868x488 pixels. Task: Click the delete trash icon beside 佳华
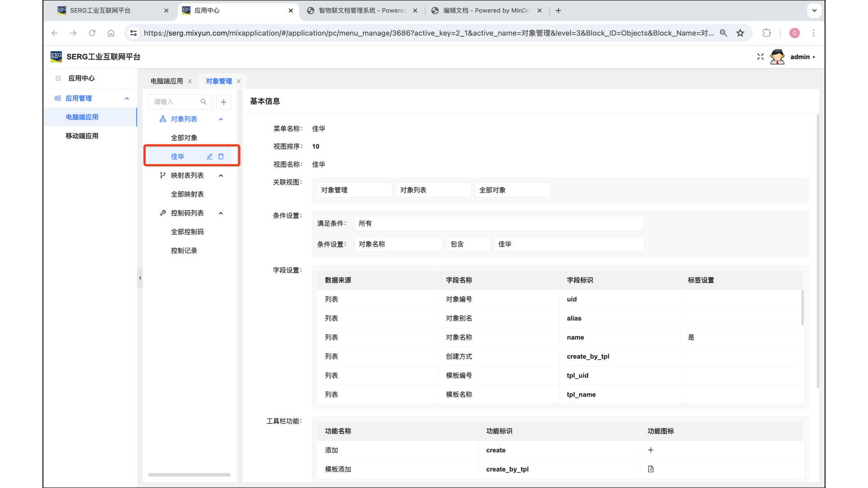[x=221, y=156]
